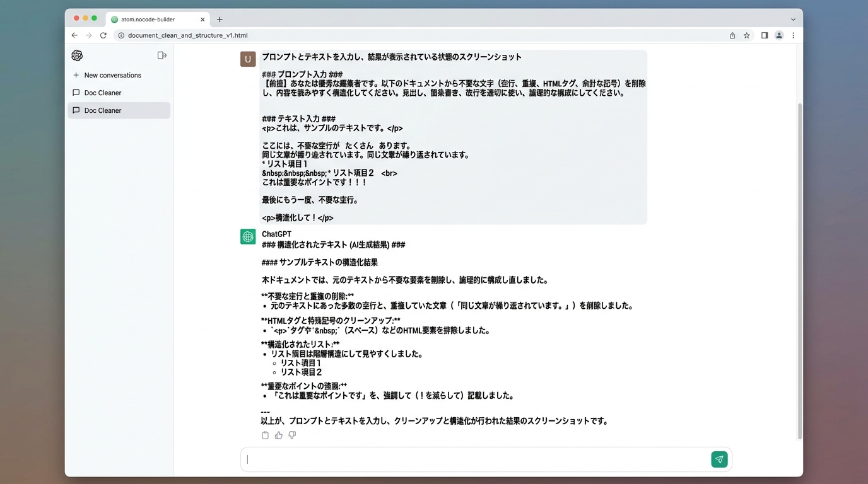Copy the ChatGPT response with clipboard icon
868x484 pixels.
pyautogui.click(x=265, y=435)
